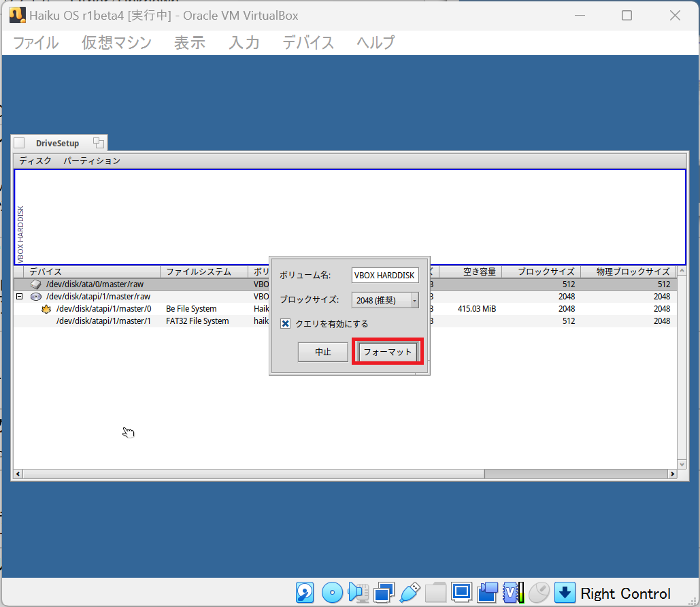Click the CD icon of atapi/1/master/raw
The width and height of the screenshot is (700, 607).
click(x=35, y=297)
